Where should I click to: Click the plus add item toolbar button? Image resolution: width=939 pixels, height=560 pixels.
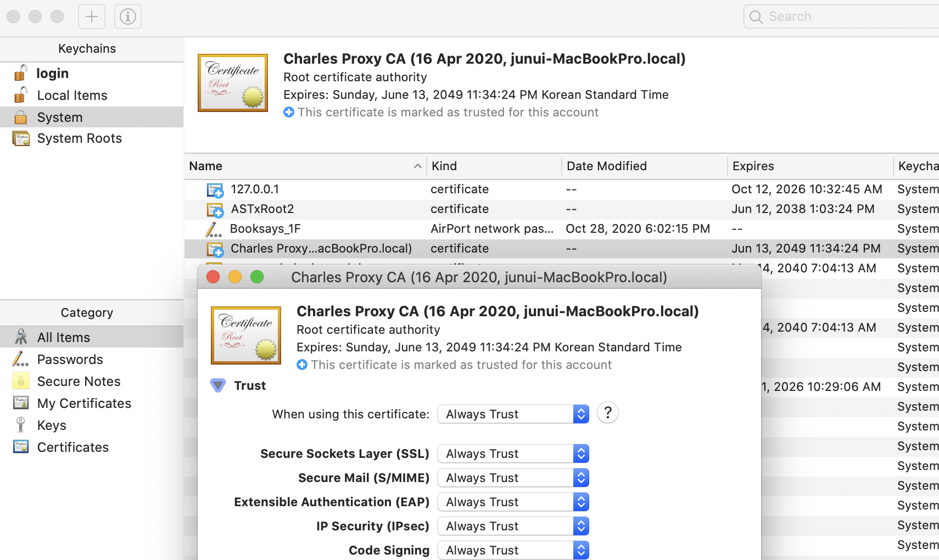92,16
